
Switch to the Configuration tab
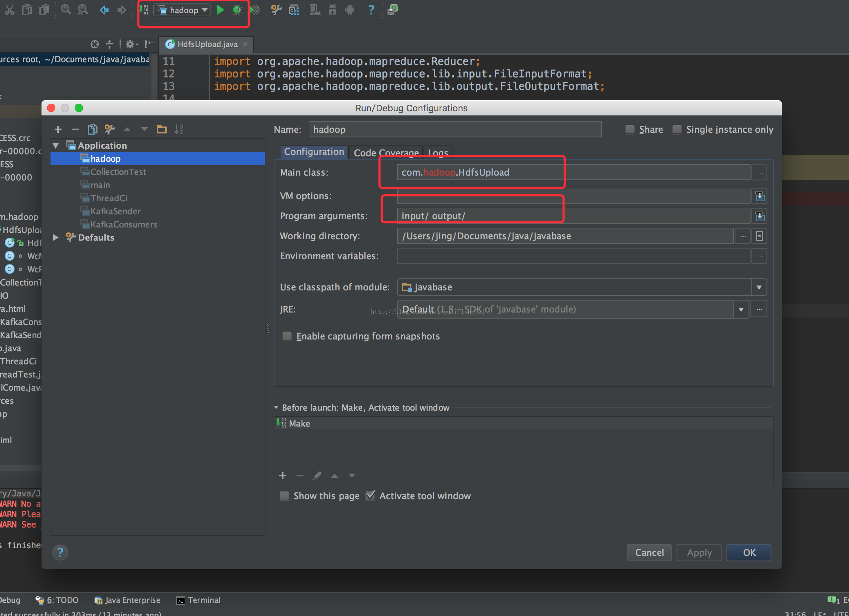[x=314, y=152]
